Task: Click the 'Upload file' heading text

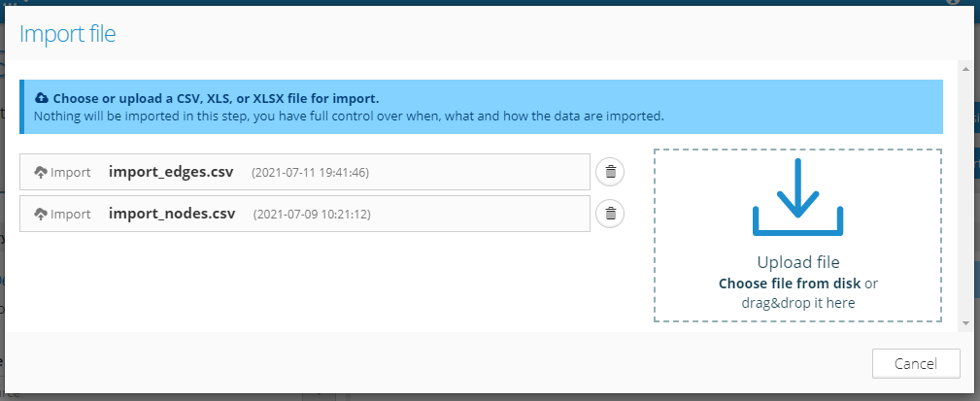Action: pos(797,262)
